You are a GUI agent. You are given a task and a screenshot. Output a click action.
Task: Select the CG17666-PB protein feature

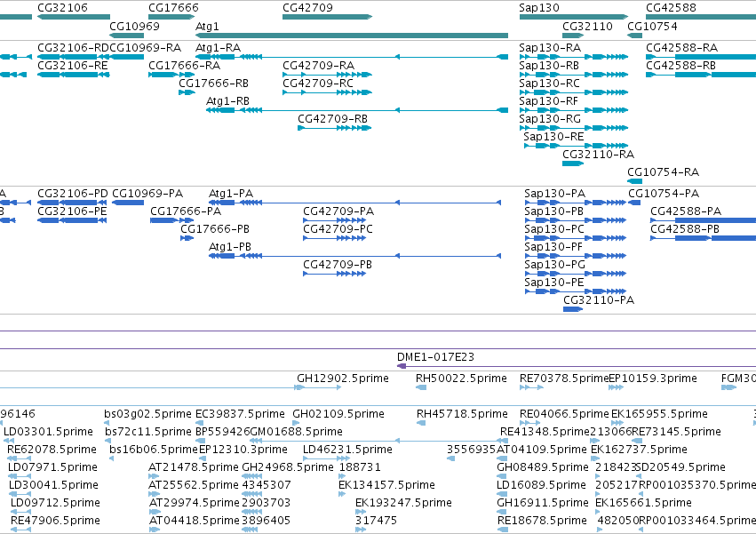(187, 238)
